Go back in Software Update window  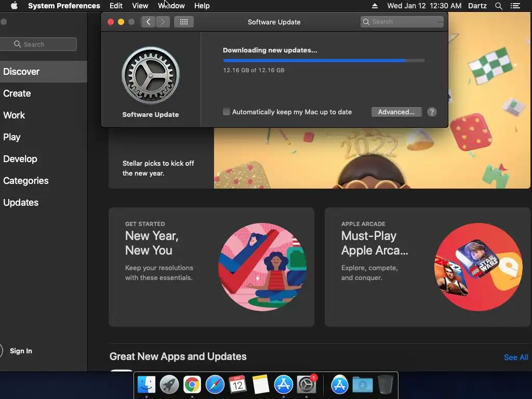pyautogui.click(x=148, y=22)
